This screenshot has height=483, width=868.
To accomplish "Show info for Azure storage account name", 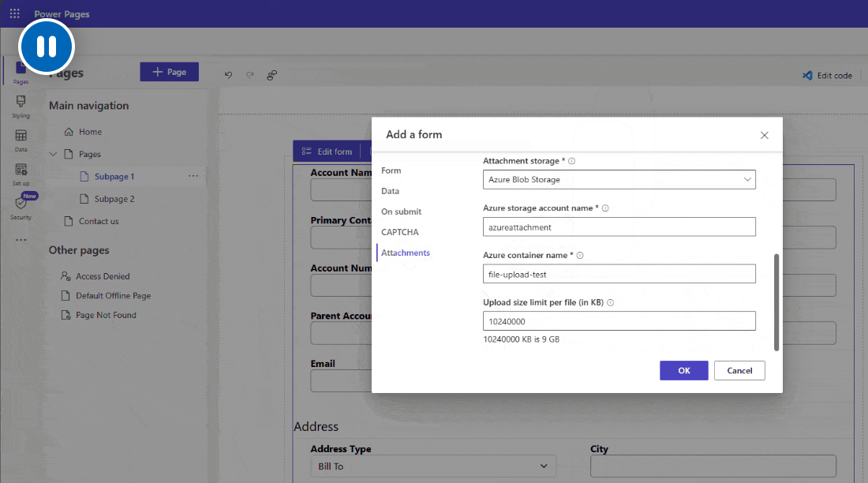I will (x=605, y=208).
